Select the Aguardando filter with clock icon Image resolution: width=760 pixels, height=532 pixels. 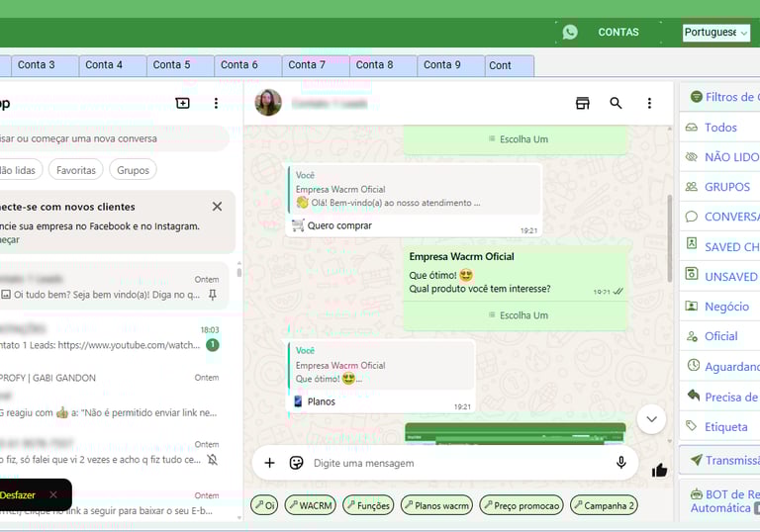pyautogui.click(x=720, y=366)
